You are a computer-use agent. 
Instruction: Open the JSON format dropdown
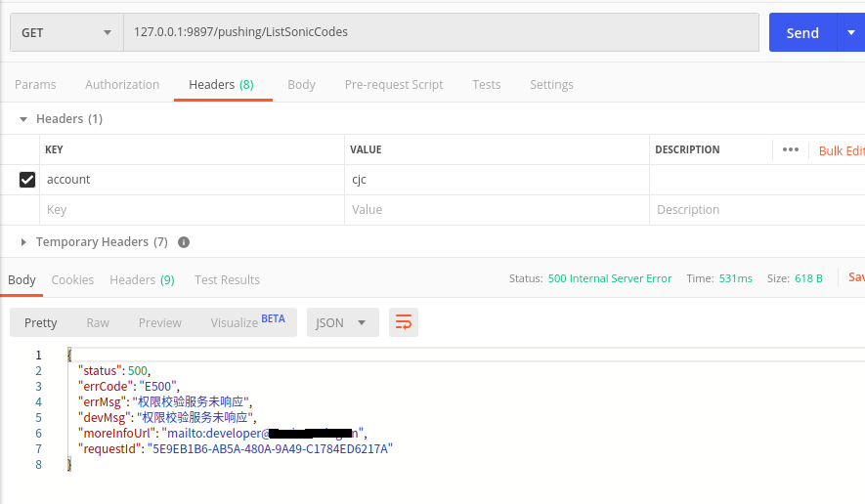click(x=343, y=322)
